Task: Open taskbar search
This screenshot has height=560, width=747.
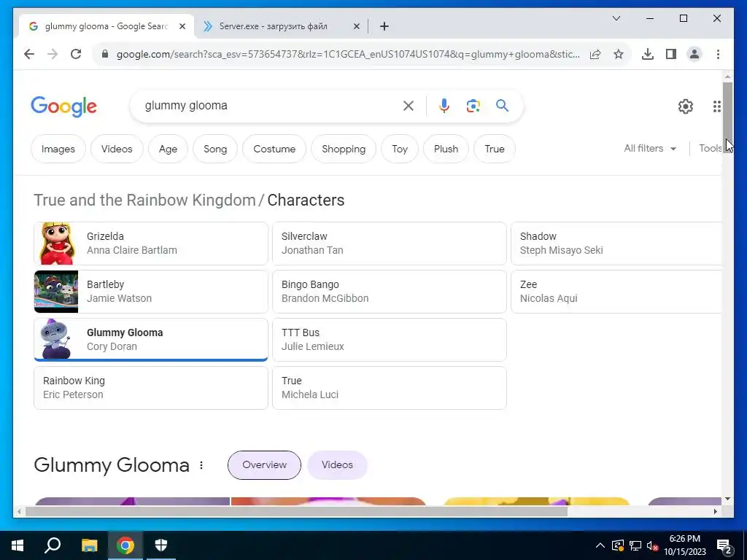Action: tap(53, 545)
